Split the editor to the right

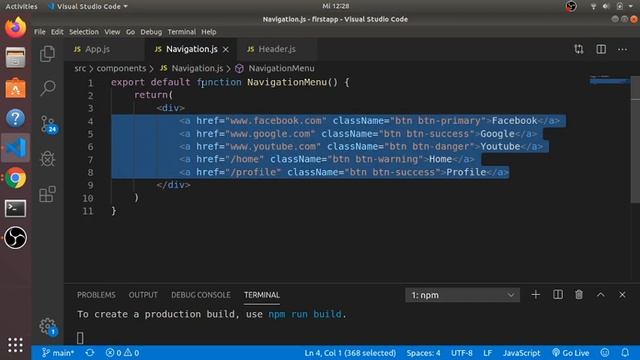point(601,49)
